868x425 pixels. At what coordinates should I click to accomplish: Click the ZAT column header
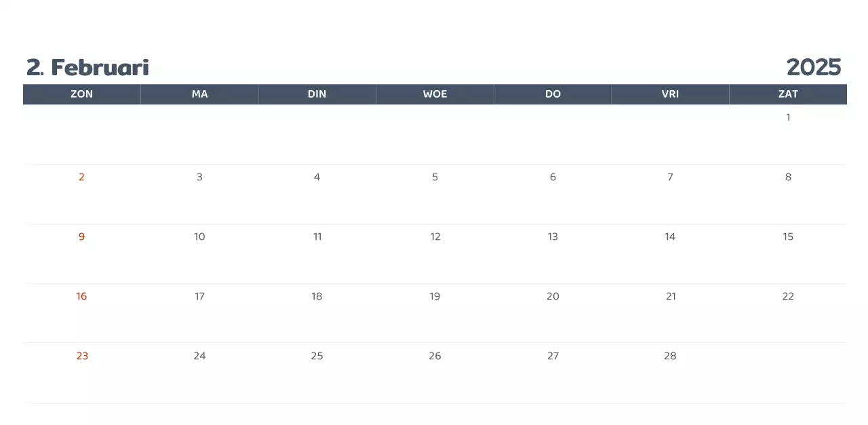788,94
